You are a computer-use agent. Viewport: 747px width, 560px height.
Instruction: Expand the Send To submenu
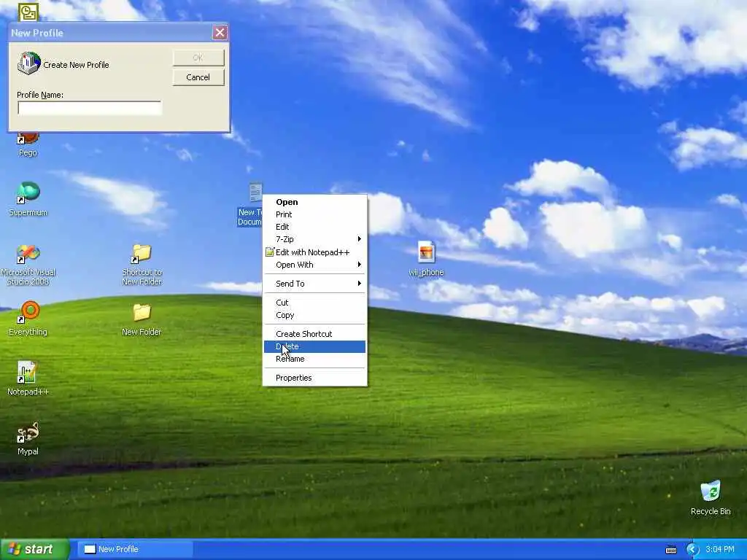click(x=314, y=284)
